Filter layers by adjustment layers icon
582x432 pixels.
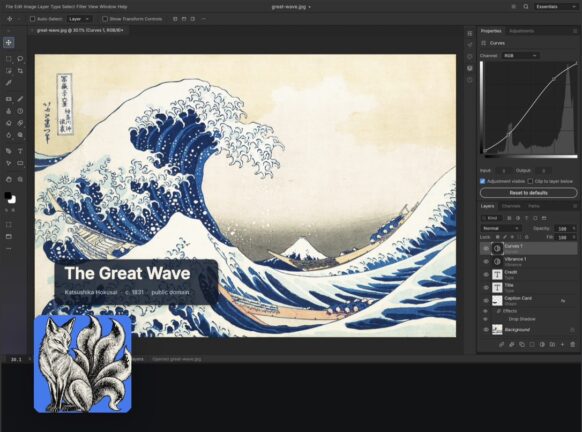(x=518, y=218)
